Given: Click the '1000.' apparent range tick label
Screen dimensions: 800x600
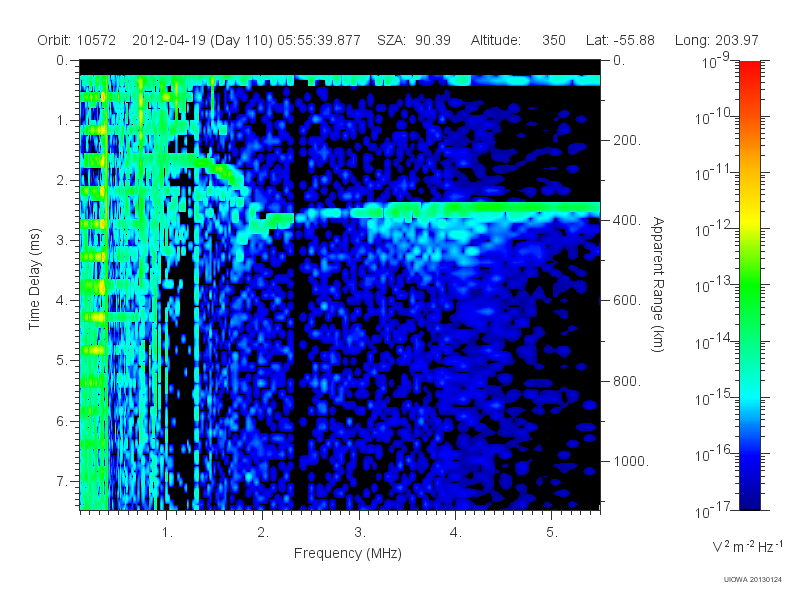Looking at the screenshot, I should (631, 461).
